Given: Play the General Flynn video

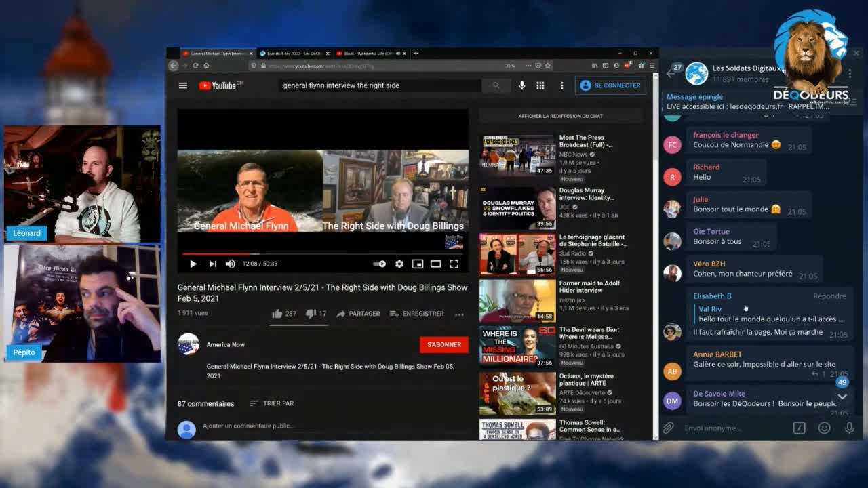Looking at the screenshot, I should click(193, 264).
